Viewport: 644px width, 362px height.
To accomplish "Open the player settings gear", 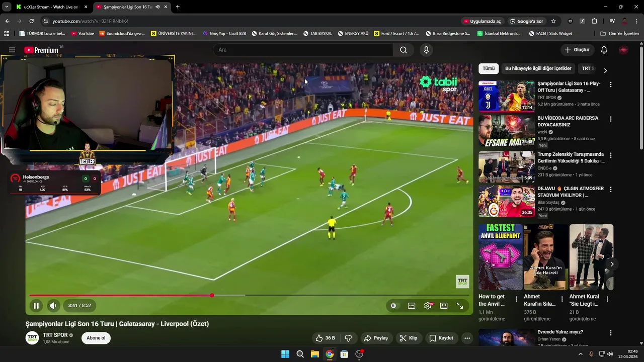I will 428,305.
